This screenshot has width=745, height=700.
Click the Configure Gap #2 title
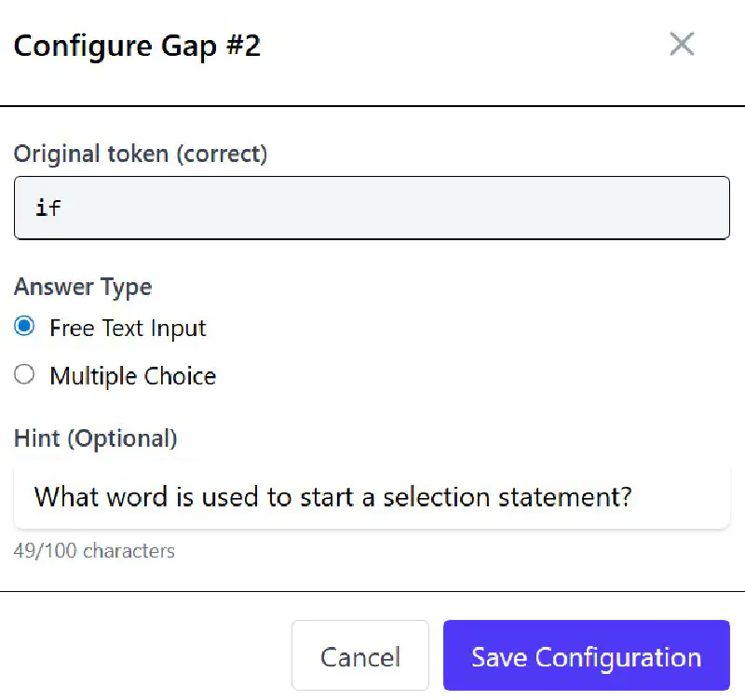tap(138, 46)
